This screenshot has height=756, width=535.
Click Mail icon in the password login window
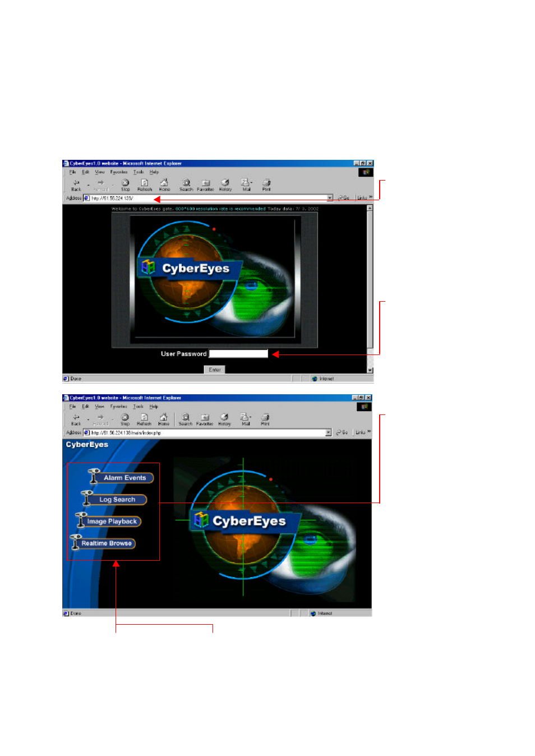(246, 185)
